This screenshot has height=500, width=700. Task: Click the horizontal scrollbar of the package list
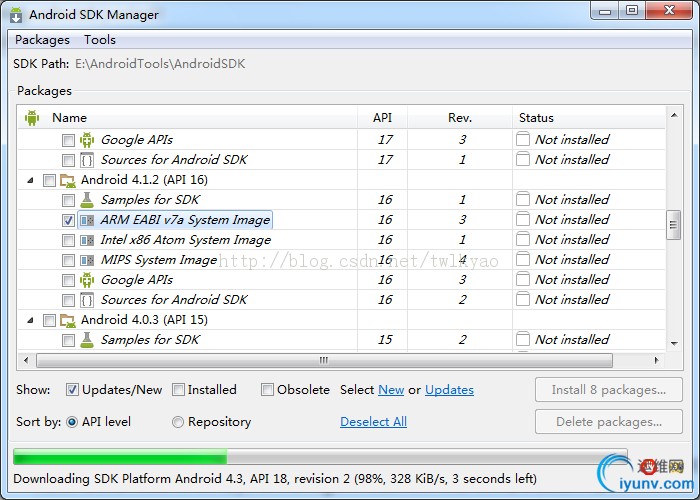(324, 360)
